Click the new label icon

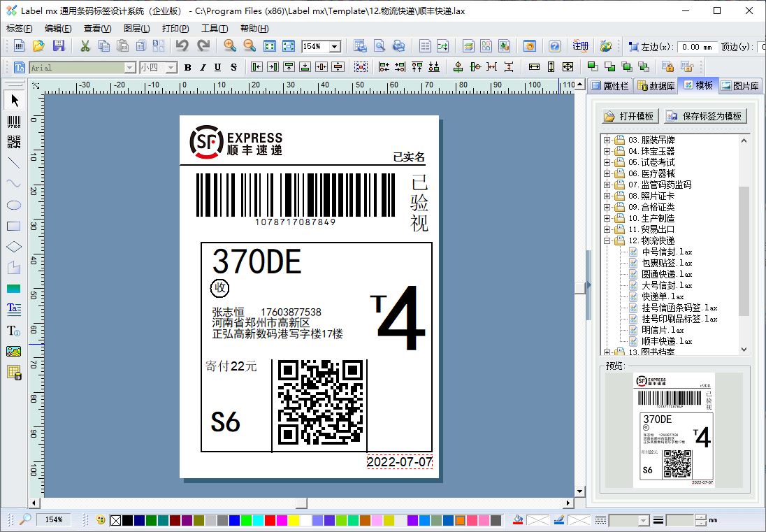(x=19, y=46)
